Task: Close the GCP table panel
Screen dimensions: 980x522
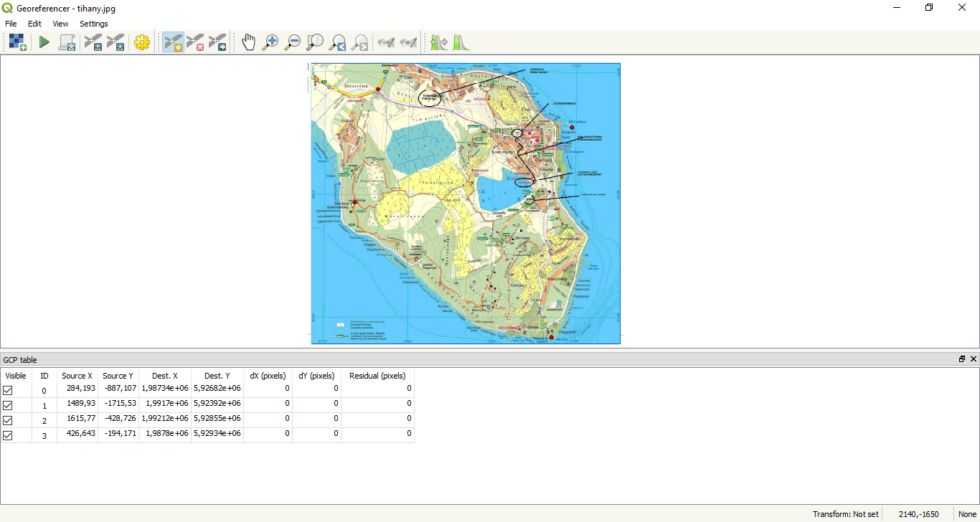Action: tap(974, 359)
